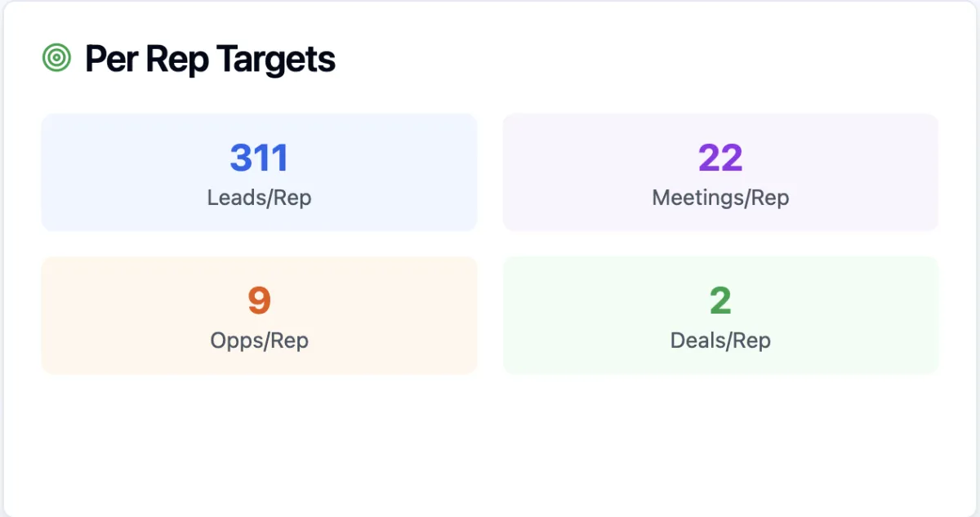
Task: Click the Opps/Rep label
Action: click(x=259, y=341)
